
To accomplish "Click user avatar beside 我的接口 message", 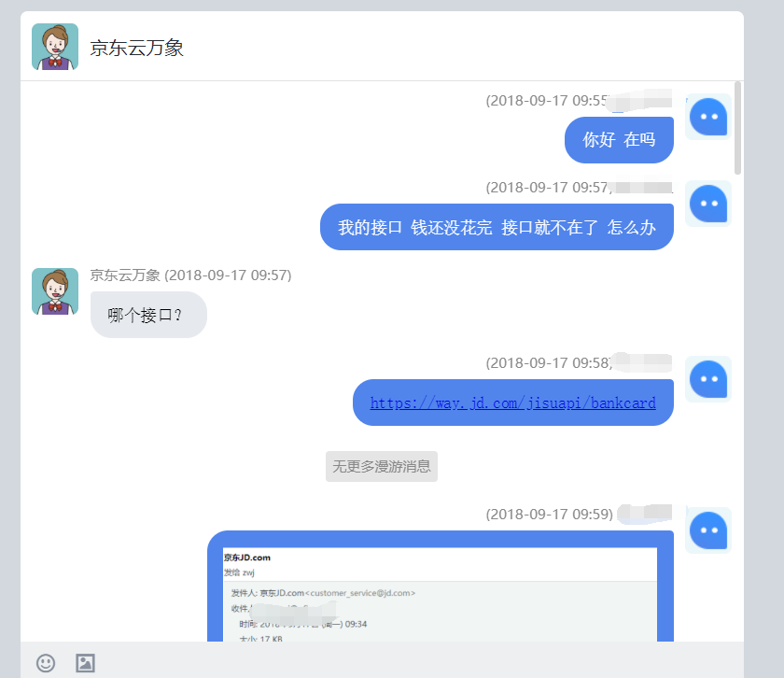I will click(708, 204).
